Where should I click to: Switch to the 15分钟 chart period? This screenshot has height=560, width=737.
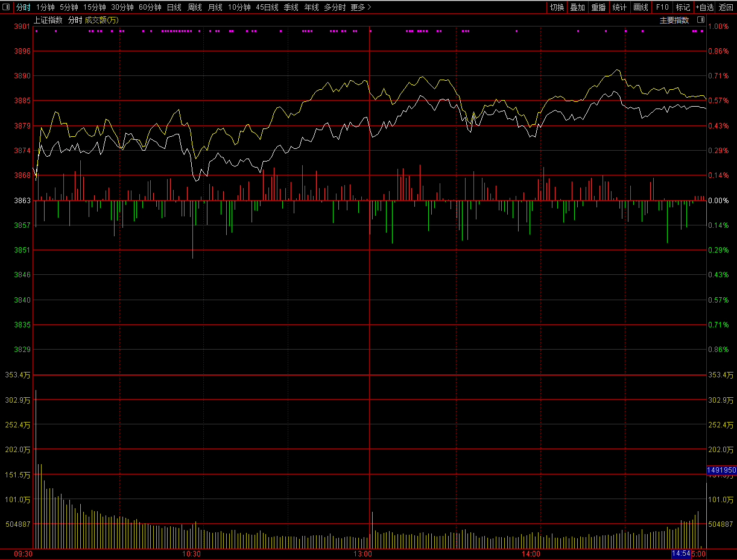point(94,7)
